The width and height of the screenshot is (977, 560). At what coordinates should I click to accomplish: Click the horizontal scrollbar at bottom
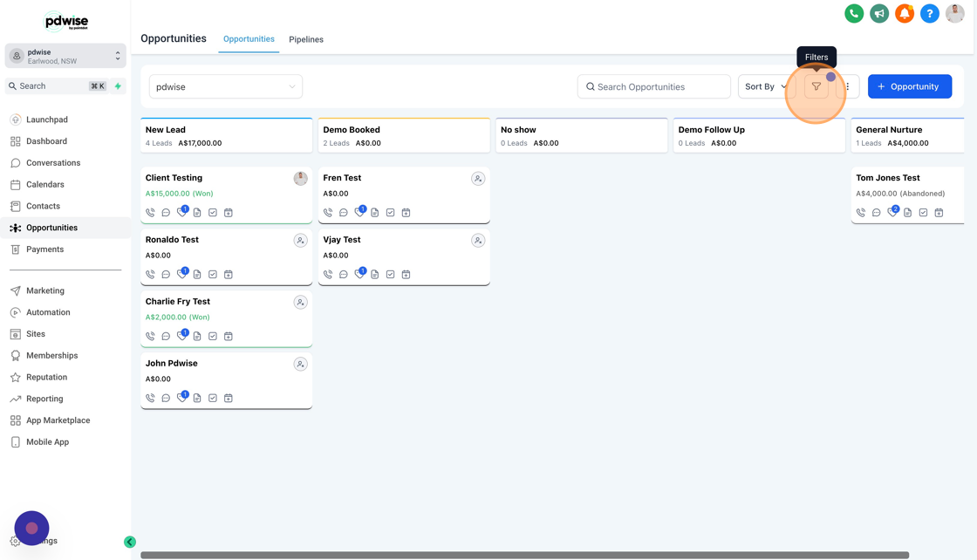pos(524,555)
